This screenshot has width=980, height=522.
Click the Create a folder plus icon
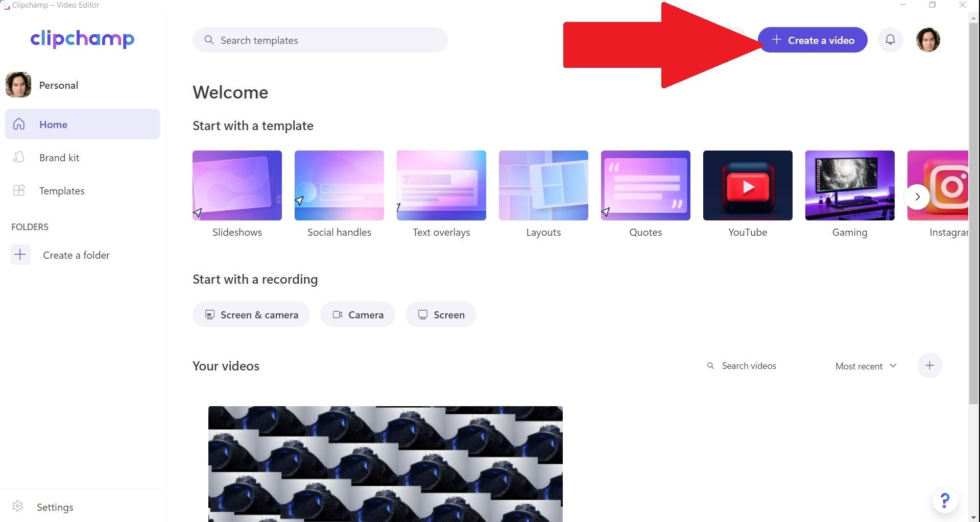[20, 255]
